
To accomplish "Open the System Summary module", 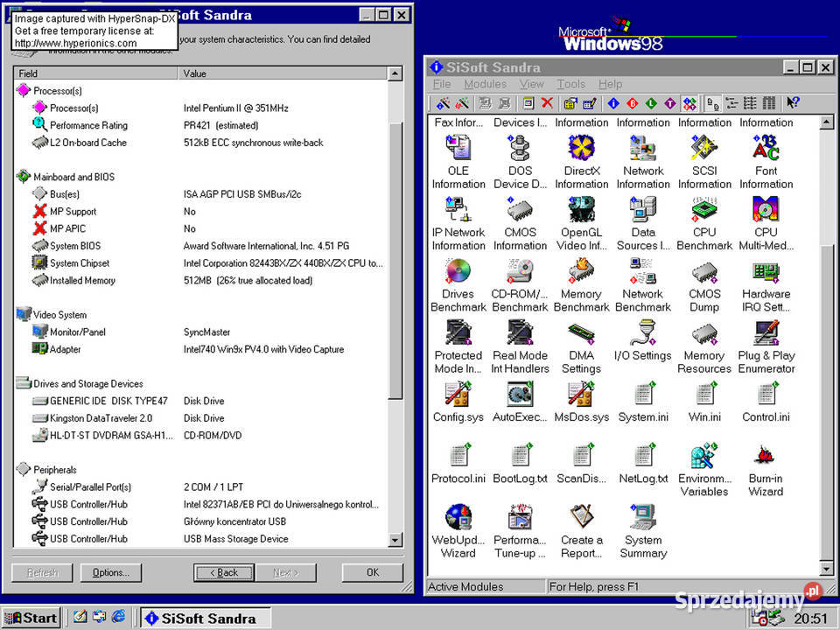I will (x=643, y=532).
